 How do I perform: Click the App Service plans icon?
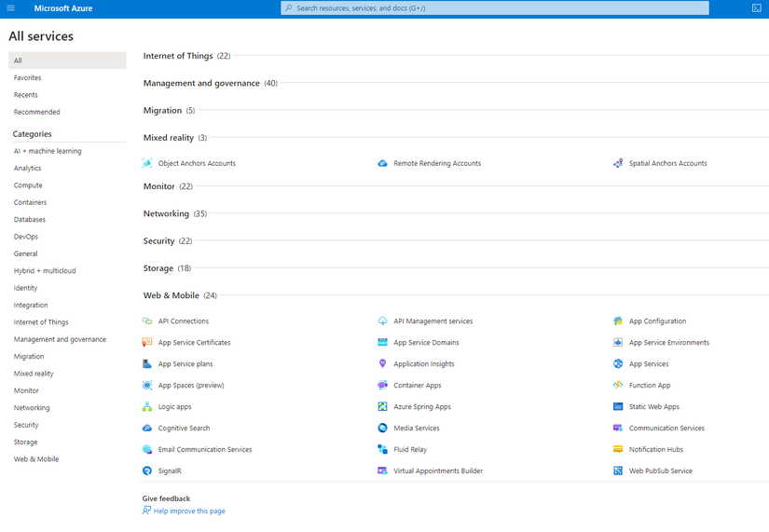(147, 363)
